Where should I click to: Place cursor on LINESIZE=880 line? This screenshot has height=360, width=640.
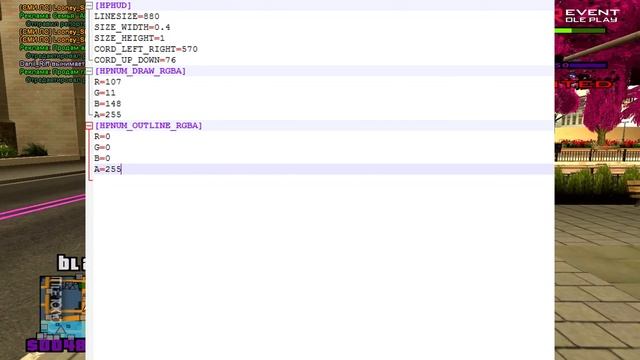tap(127, 16)
